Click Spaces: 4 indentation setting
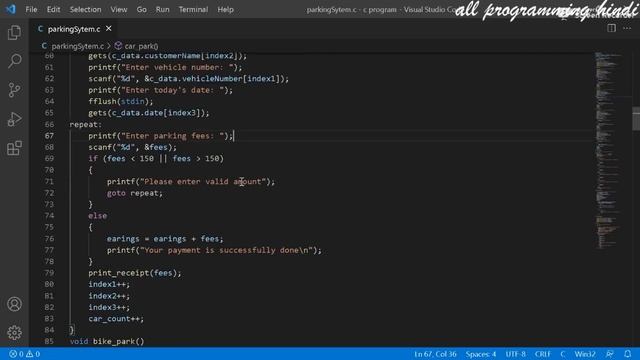640x360 pixels. 481,354
